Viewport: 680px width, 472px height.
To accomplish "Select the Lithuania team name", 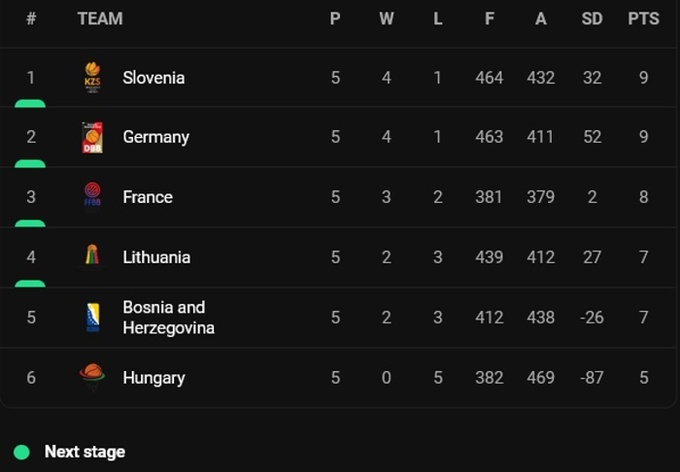I will (156, 257).
